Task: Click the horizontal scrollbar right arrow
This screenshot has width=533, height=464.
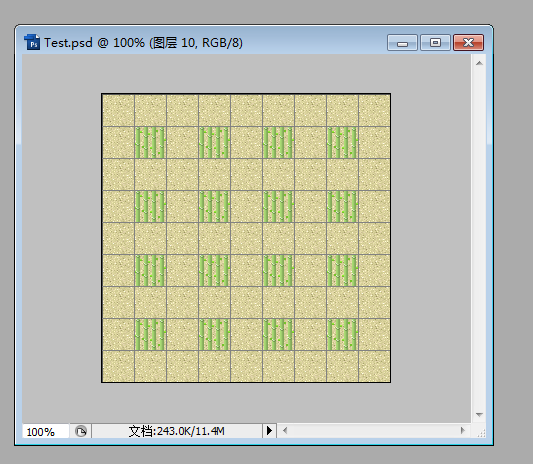Action: (462, 431)
